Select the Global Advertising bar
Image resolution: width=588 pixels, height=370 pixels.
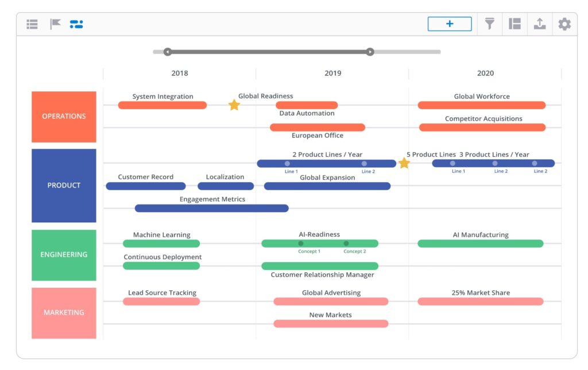[x=330, y=301]
